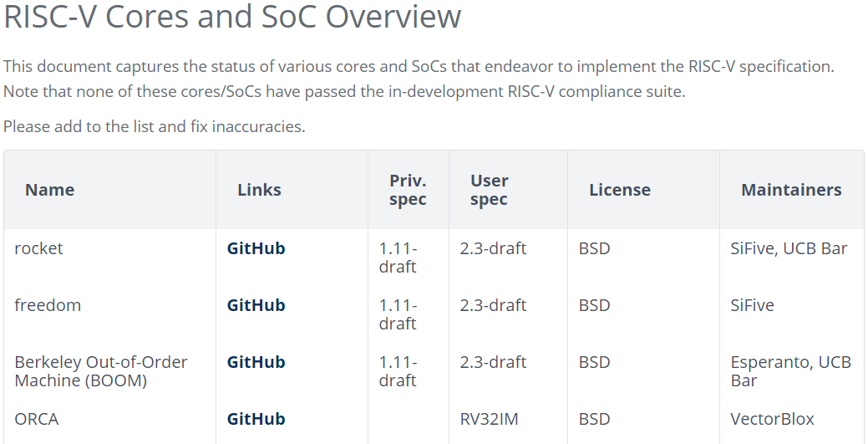868x444 pixels.
Task: Click the Priv. spec column header
Action: (408, 190)
